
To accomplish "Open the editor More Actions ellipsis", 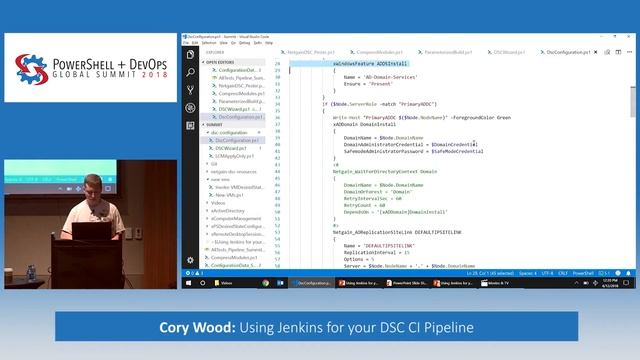I will [x=629, y=52].
